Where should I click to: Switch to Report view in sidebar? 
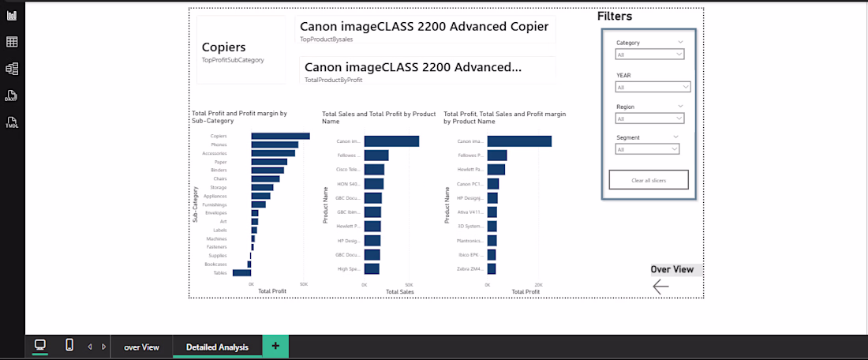(12, 16)
